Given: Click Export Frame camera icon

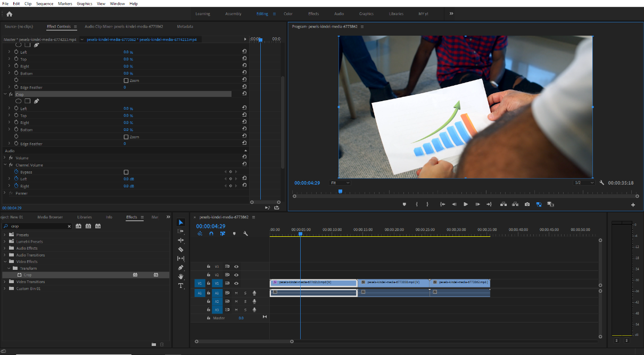Looking at the screenshot, I should [x=527, y=204].
